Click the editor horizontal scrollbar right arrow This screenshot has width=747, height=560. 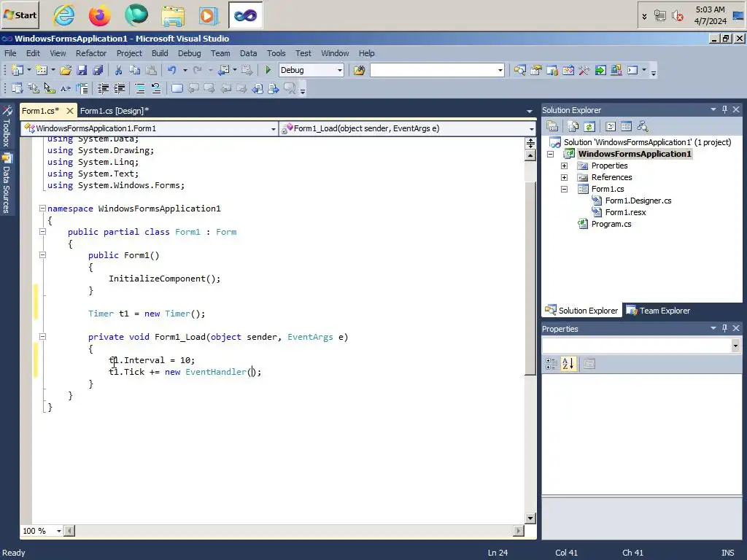(519, 531)
